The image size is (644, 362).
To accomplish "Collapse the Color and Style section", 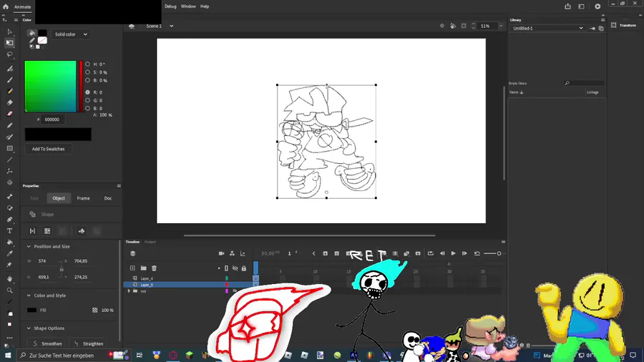I will pyautogui.click(x=29, y=295).
